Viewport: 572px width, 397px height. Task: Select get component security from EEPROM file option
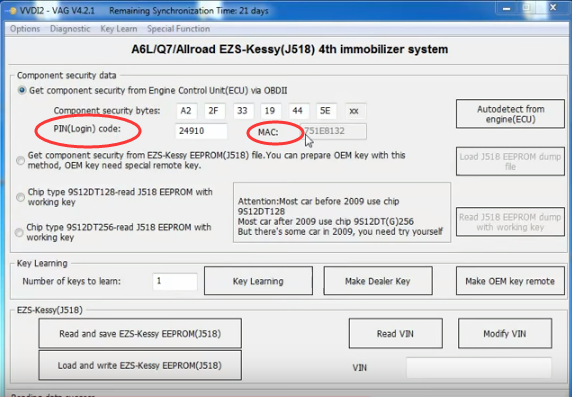click(20, 161)
